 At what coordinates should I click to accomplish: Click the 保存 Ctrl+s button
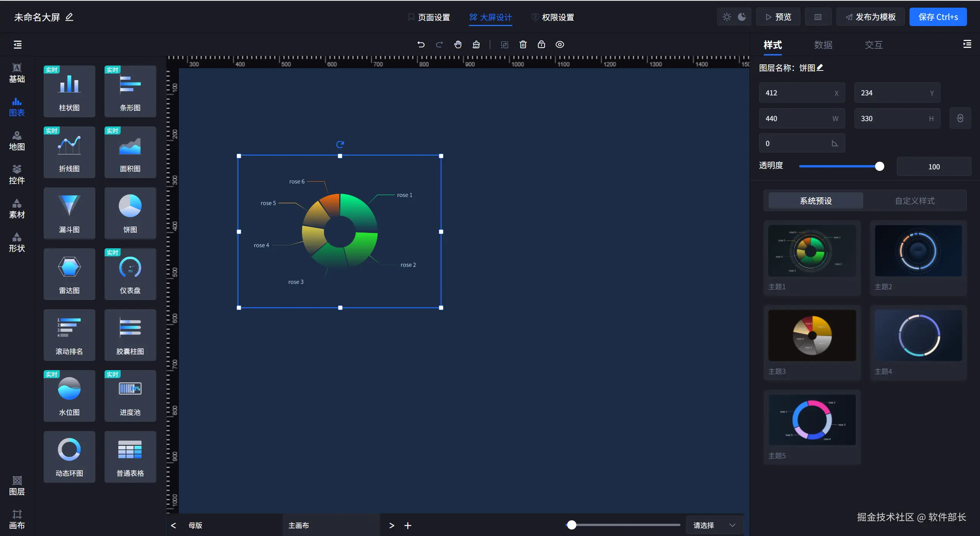pyautogui.click(x=938, y=17)
